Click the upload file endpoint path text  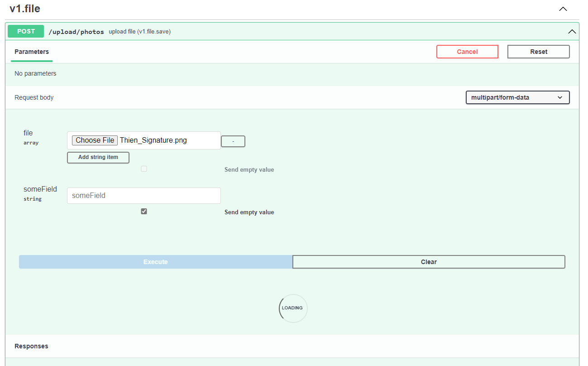(76, 32)
